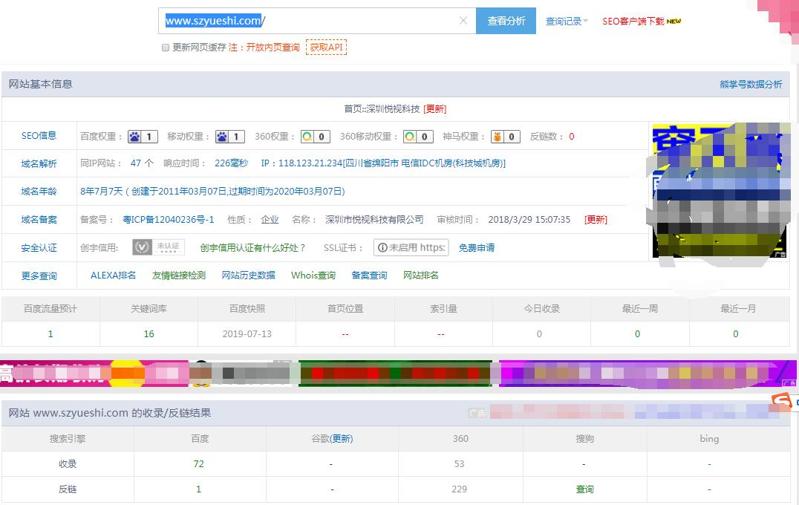
Task: Click 百度 反链 value 1
Action: (x=199, y=489)
